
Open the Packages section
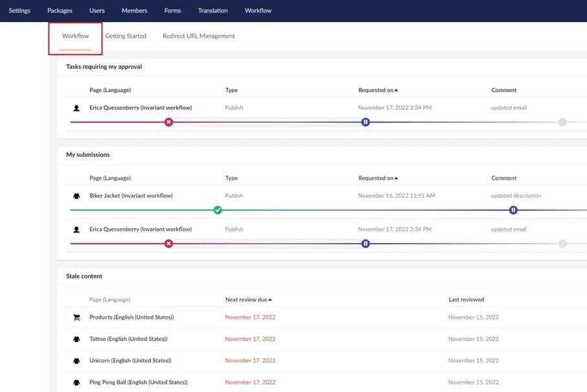60,10
